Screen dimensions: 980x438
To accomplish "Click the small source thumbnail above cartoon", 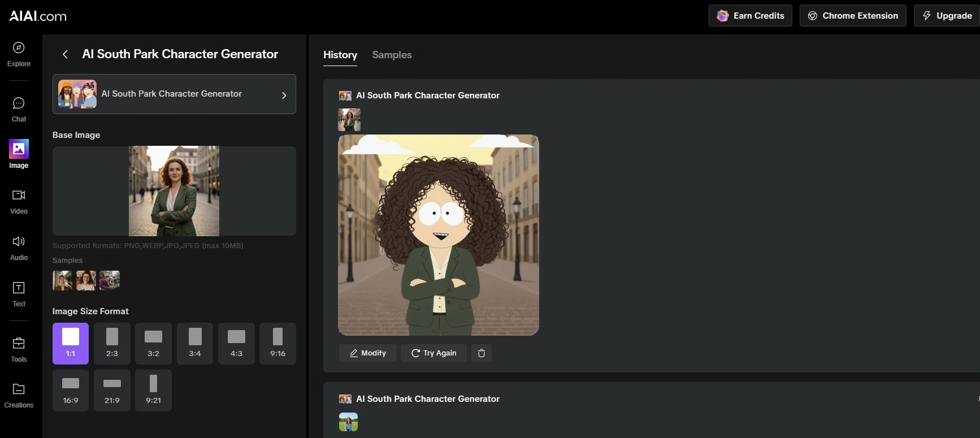I will [349, 120].
